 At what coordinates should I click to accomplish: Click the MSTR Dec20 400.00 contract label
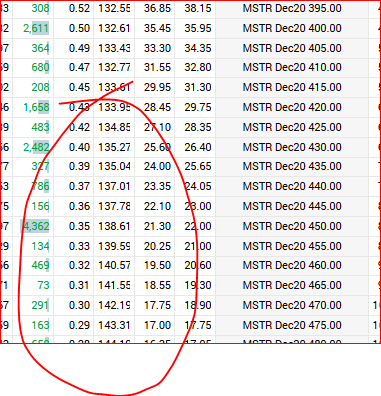tap(292, 28)
